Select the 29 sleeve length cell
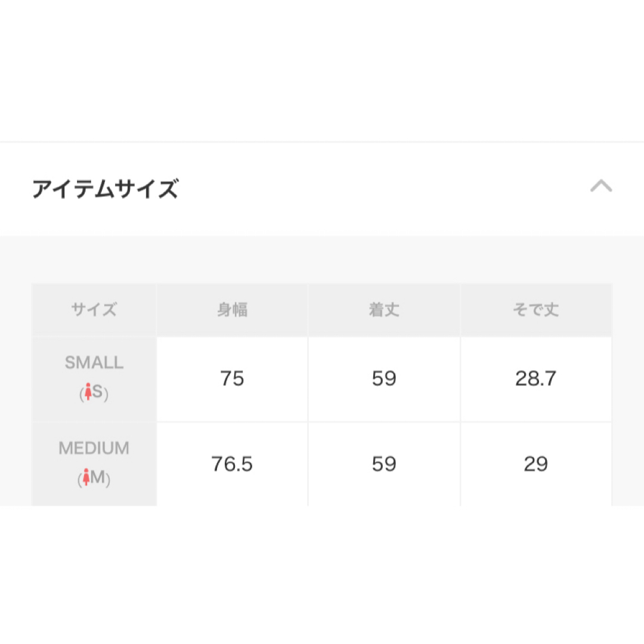 point(536,464)
